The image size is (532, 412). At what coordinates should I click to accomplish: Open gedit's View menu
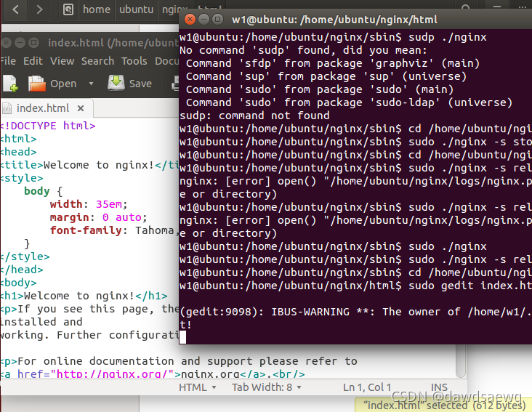point(62,61)
